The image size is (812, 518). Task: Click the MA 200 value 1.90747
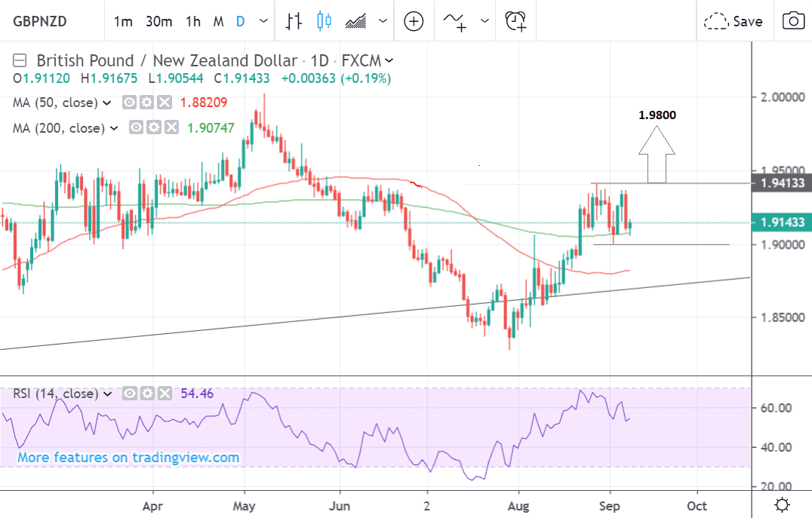point(211,128)
